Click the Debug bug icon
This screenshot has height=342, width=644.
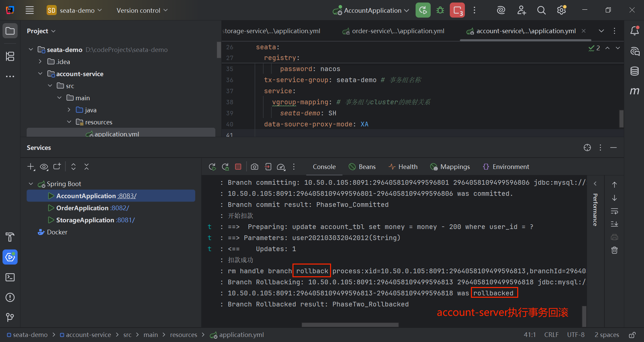(x=440, y=10)
